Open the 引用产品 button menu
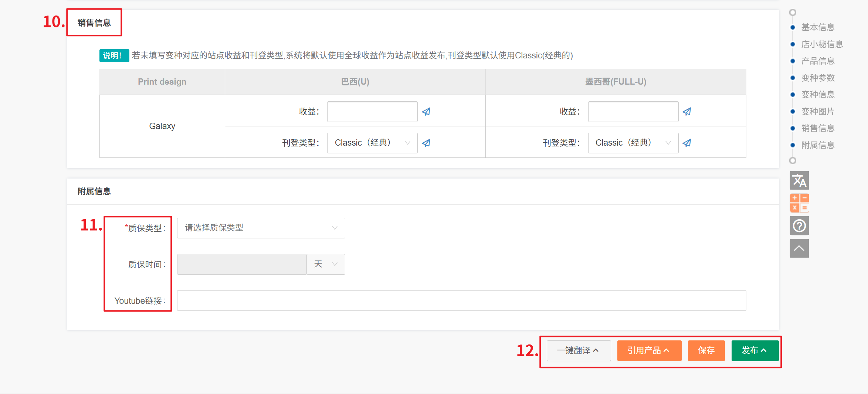Viewport: 868px width, 394px height. coord(649,350)
